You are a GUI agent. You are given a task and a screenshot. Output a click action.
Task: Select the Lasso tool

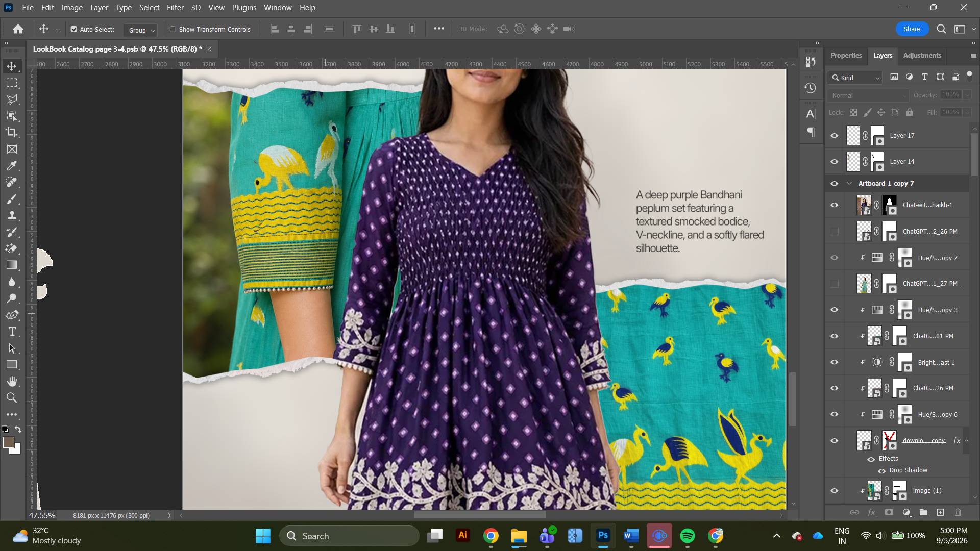pyautogui.click(x=12, y=99)
